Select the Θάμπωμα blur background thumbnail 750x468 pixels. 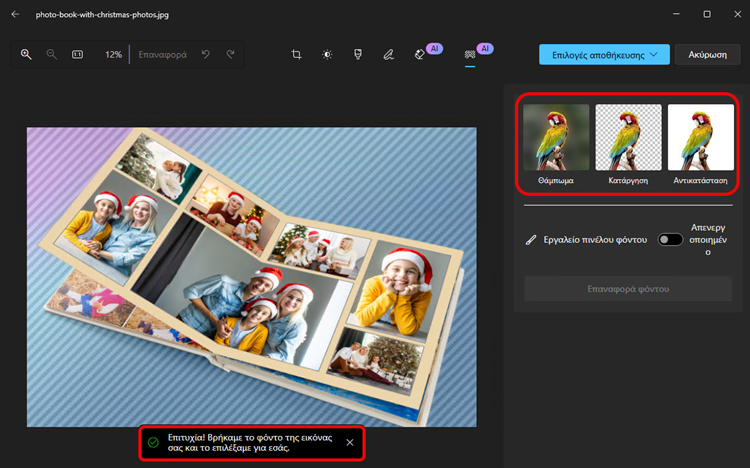pos(555,138)
